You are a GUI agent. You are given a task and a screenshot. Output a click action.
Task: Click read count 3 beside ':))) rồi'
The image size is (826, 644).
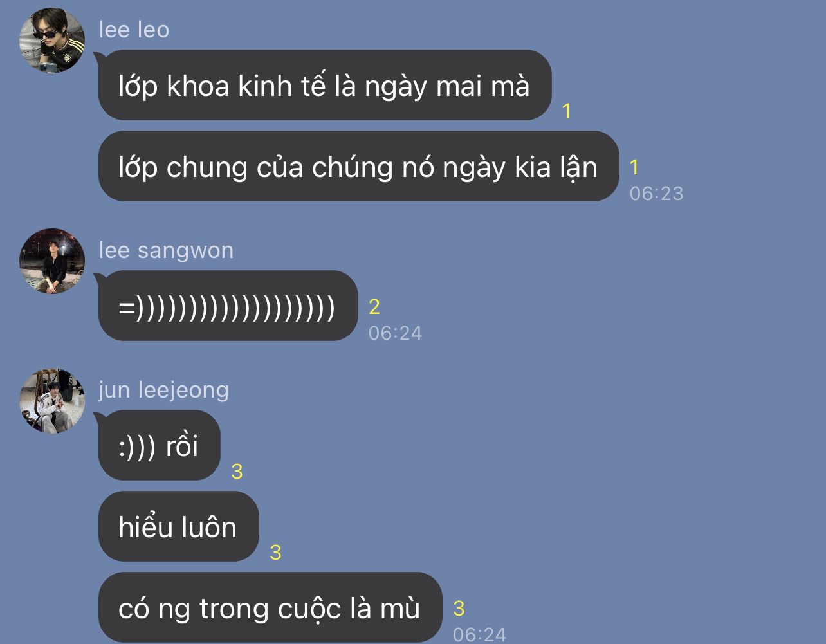pyautogui.click(x=237, y=472)
